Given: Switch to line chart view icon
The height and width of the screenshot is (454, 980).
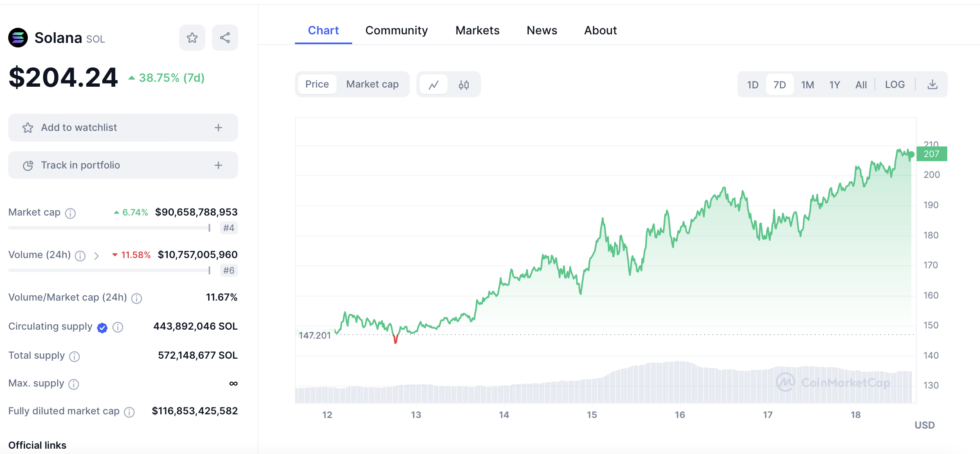Looking at the screenshot, I should coord(434,85).
